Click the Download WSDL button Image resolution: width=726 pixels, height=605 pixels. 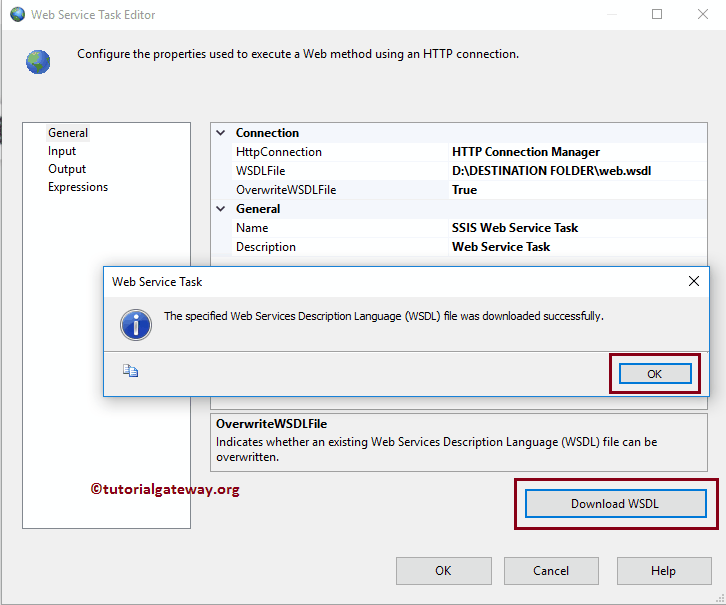[615, 503]
